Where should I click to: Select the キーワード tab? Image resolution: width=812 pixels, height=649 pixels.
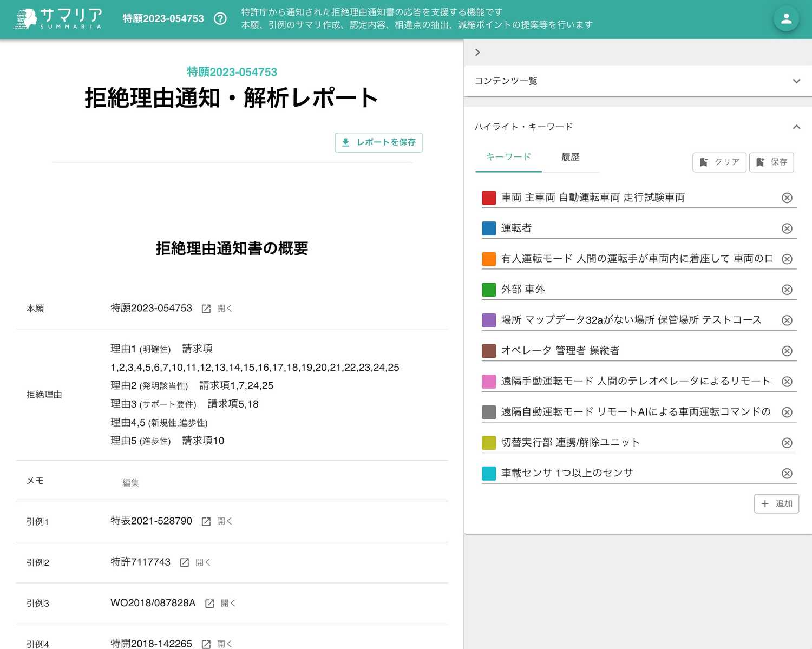pyautogui.click(x=508, y=157)
